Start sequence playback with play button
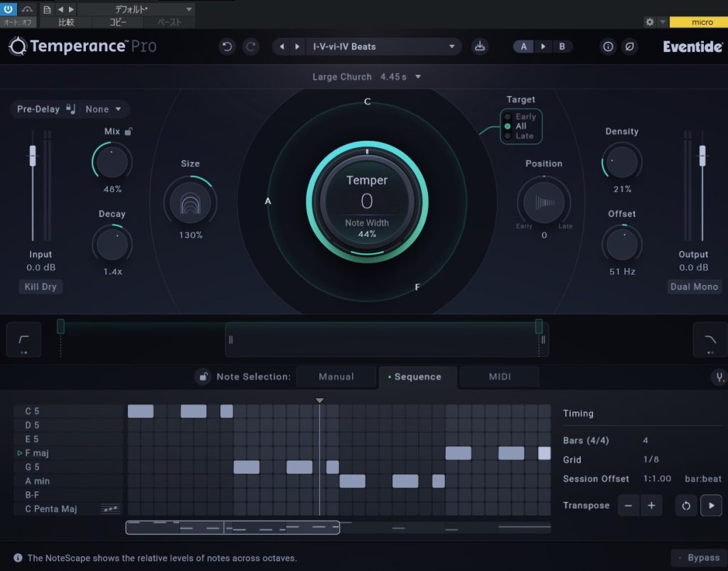 [x=711, y=506]
